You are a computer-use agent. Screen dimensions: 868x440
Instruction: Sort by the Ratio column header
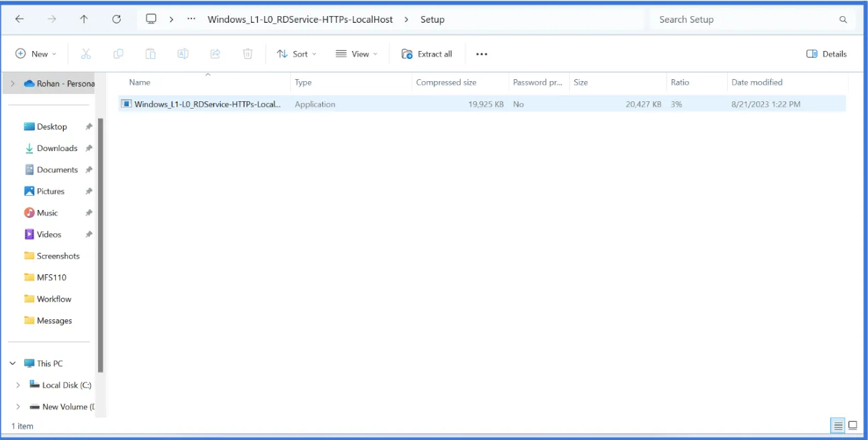679,82
